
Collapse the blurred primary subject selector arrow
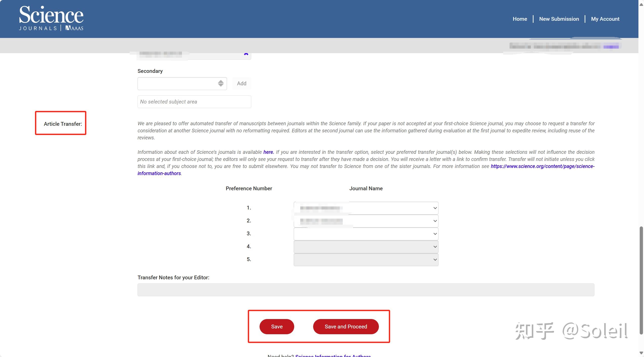[x=246, y=54]
